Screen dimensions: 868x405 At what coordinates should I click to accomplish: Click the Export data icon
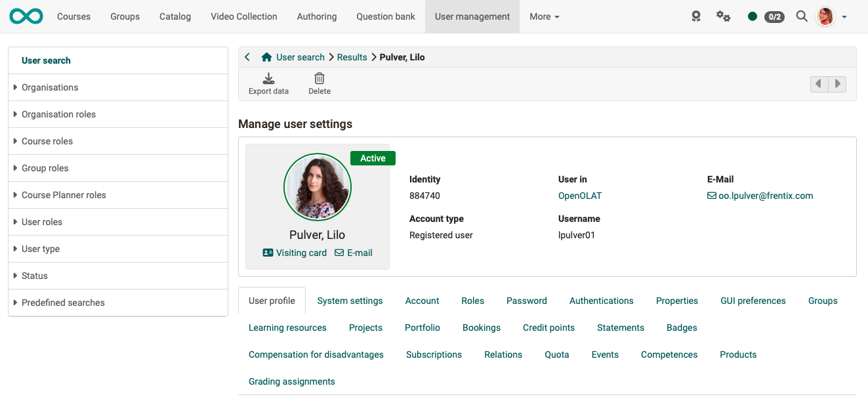[x=268, y=82]
